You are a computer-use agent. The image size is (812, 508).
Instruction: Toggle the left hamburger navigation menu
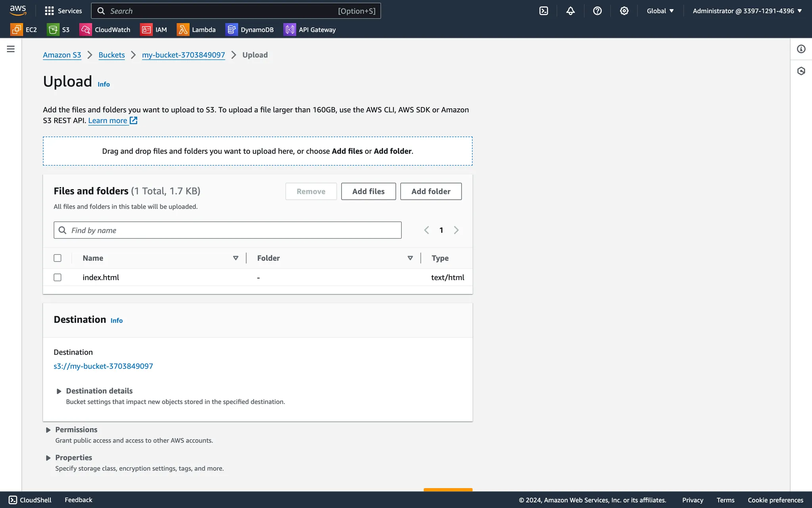11,49
